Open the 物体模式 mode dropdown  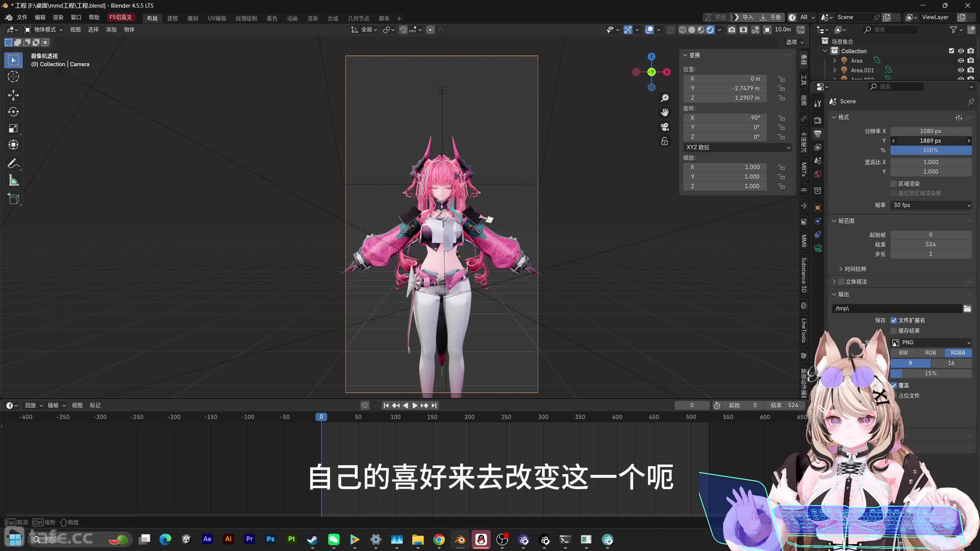43,30
